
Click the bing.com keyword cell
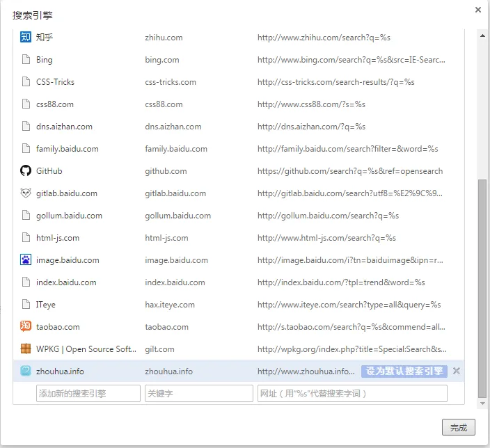[162, 60]
